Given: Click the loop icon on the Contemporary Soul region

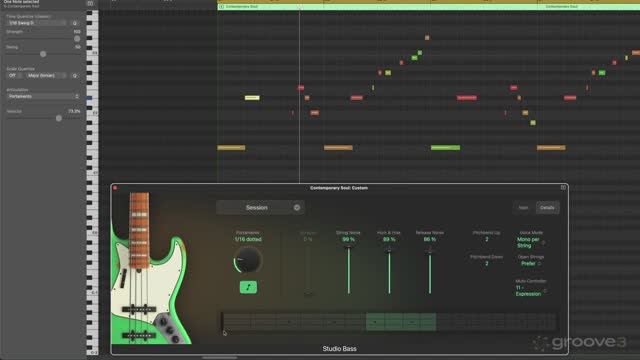Looking at the screenshot, I should [x=222, y=7].
